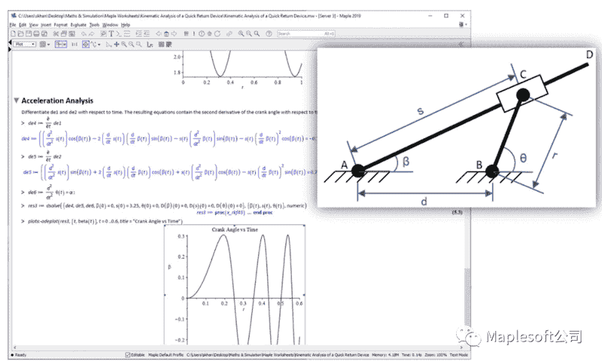Indent section with the indent icon

[x=139, y=34]
